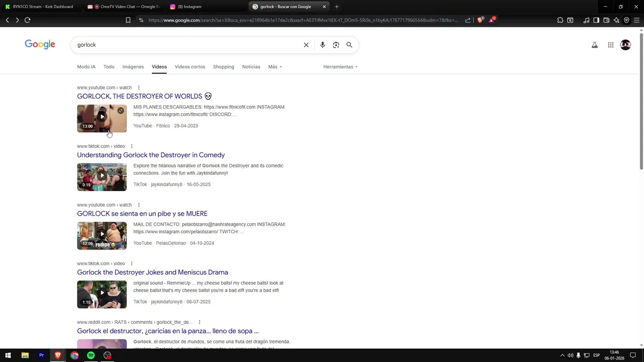Viewport: 644px width, 362px height.
Task: Open the Search Labs flask icon
Action: [595, 45]
